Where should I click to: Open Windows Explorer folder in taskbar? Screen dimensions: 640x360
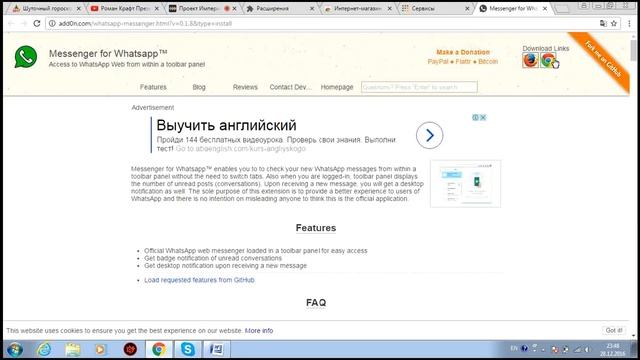[x=73, y=349]
